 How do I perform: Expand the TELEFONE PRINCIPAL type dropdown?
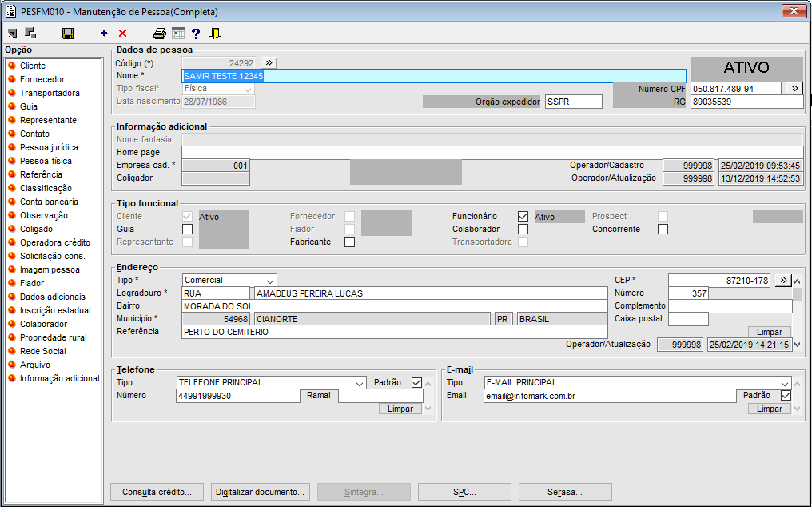coord(358,383)
